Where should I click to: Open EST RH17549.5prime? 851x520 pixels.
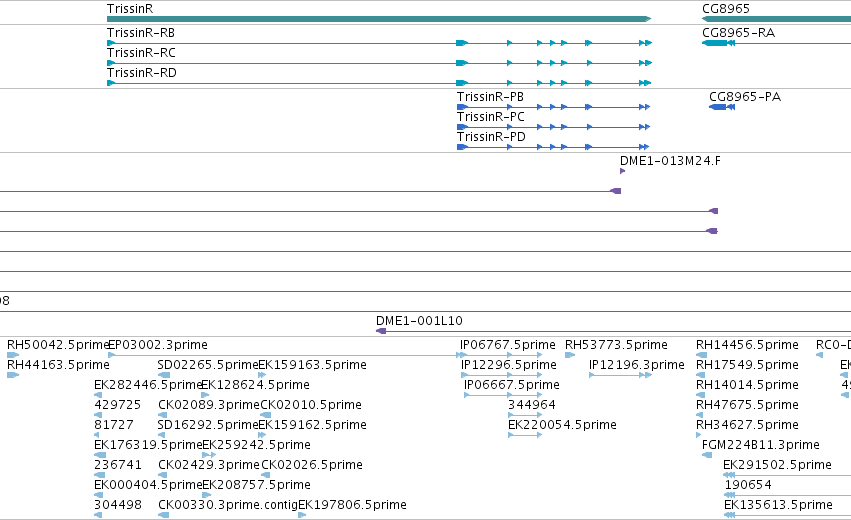[747, 365]
